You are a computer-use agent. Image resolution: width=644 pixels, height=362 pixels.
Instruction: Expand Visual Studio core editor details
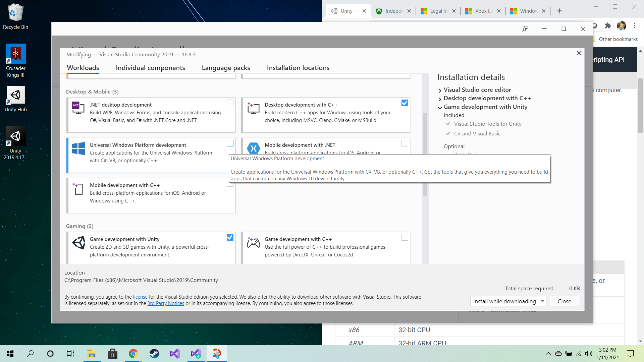click(440, 90)
